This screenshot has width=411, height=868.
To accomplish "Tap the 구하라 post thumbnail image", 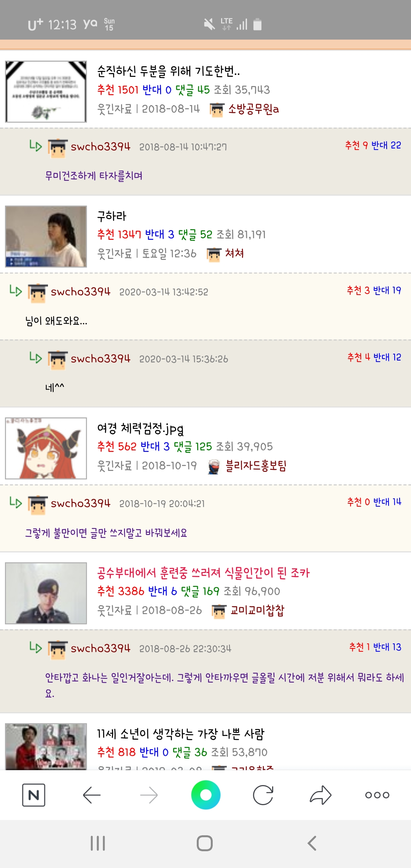I will [46, 236].
